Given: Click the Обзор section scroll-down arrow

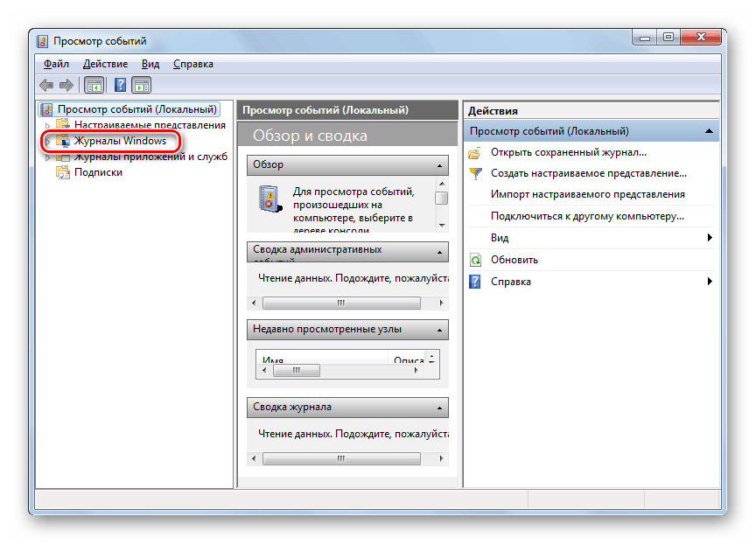Looking at the screenshot, I should coord(442,225).
